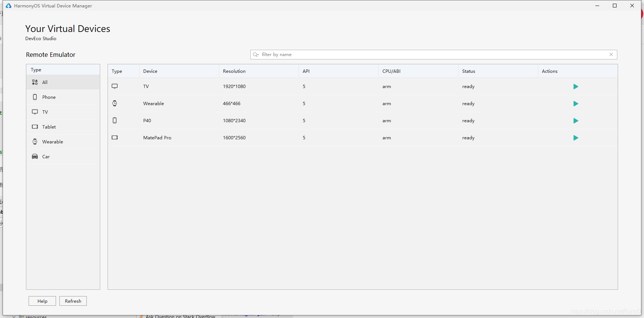Click the Car icon in Type sidebar
The height and width of the screenshot is (318, 644).
(x=35, y=156)
